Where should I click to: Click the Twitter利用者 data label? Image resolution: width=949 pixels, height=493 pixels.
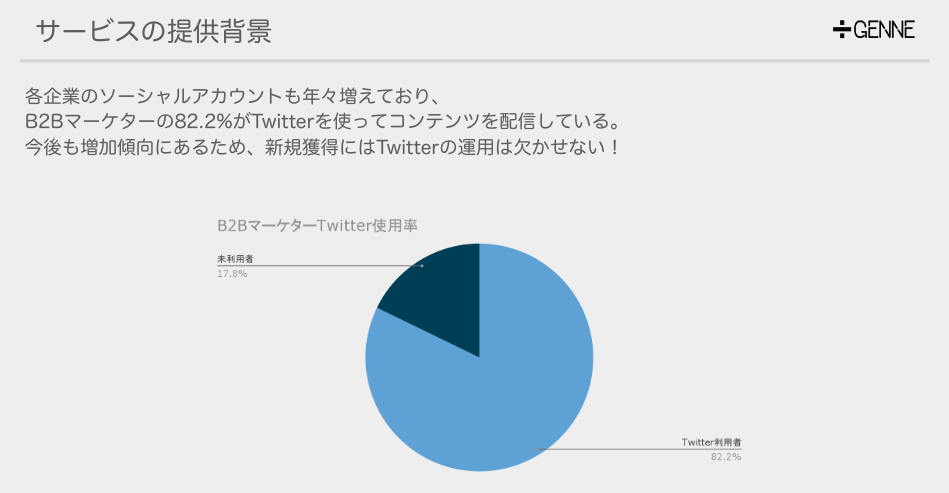coord(711,441)
